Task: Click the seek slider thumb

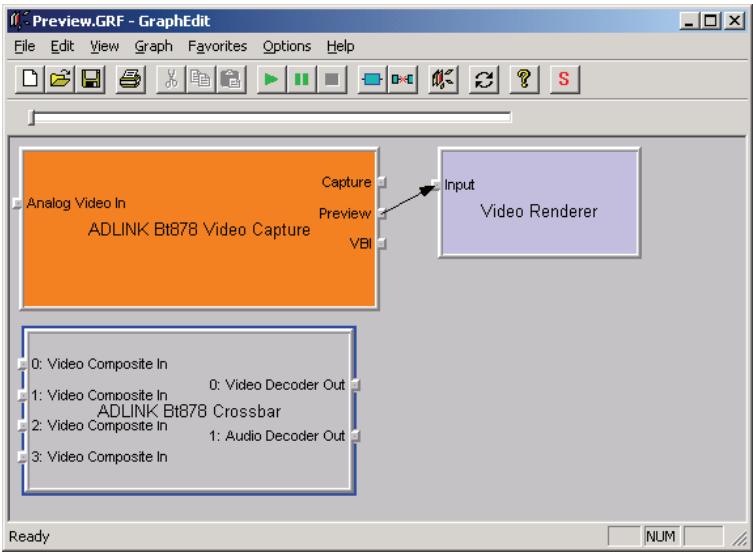Action: click(x=32, y=117)
